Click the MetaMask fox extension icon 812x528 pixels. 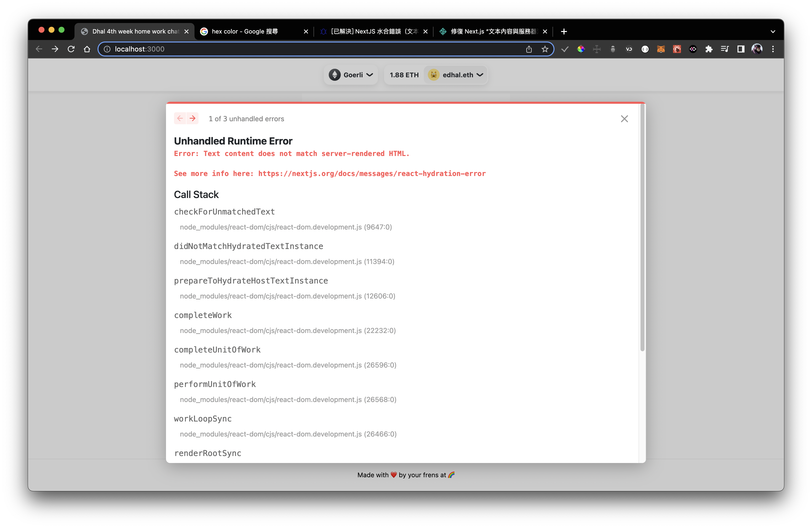(x=661, y=49)
